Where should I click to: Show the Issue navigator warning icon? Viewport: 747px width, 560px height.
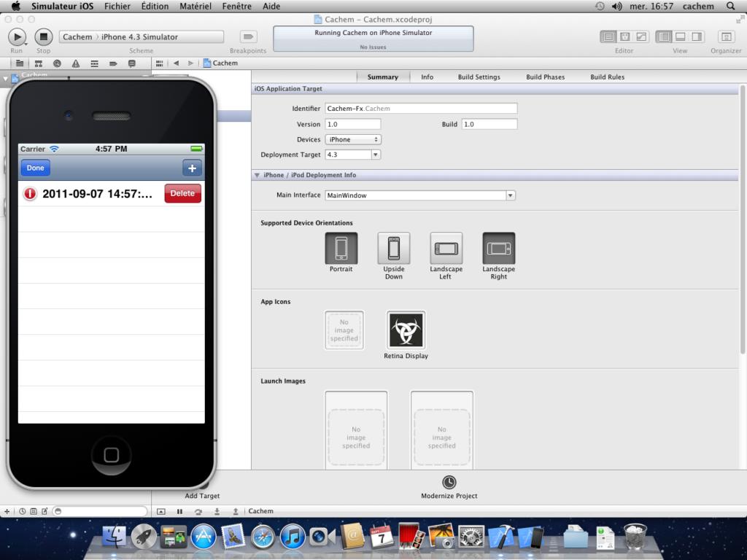pos(76,63)
